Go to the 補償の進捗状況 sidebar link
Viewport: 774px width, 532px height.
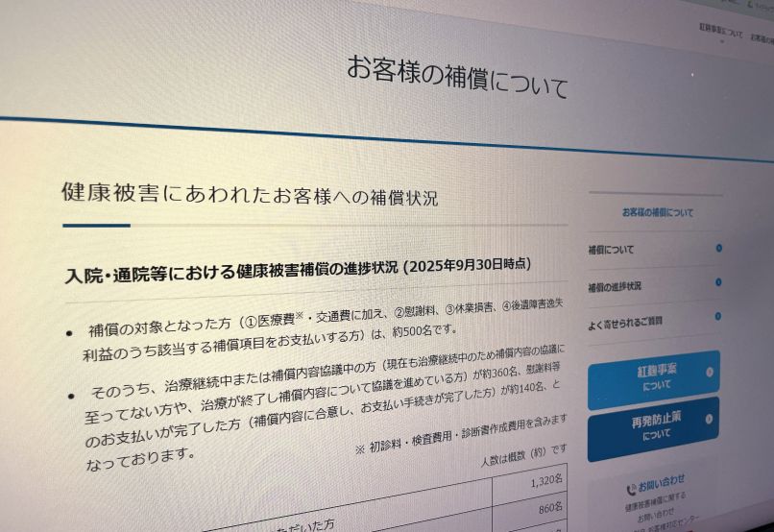[x=616, y=285]
